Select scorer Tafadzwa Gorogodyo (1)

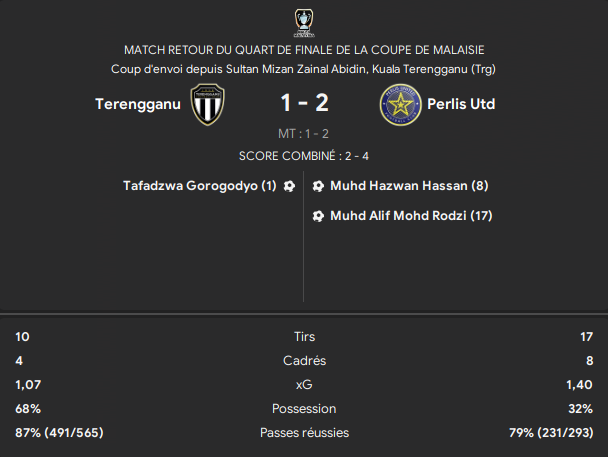coord(200,186)
